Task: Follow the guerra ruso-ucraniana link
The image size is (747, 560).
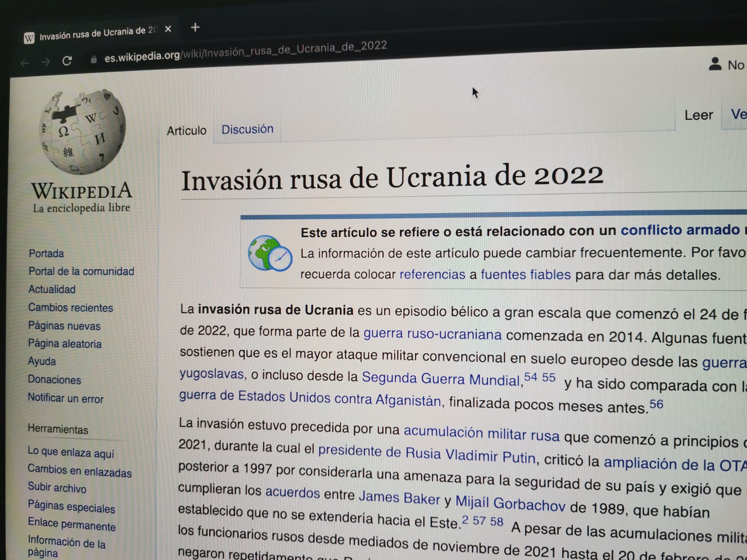Action: click(x=432, y=334)
